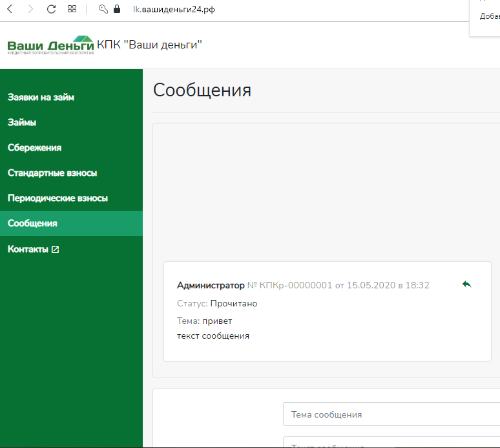Click the key password icon in address bar

tap(103, 9)
